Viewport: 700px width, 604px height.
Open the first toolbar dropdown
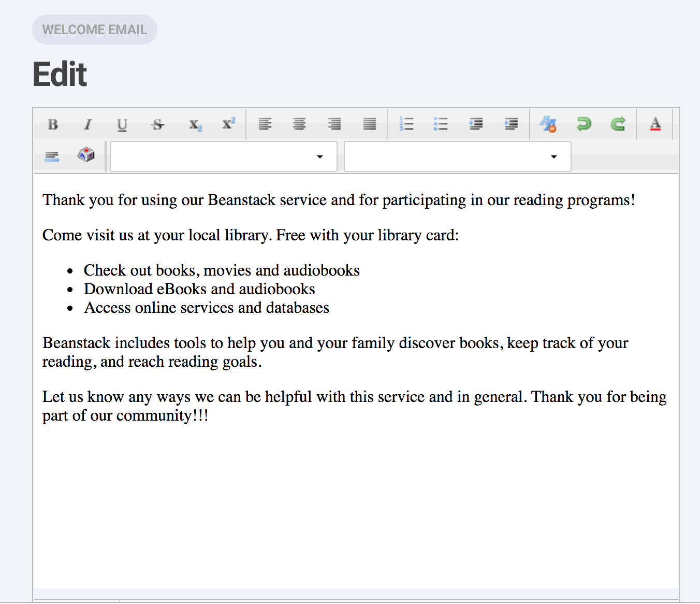tap(224, 156)
